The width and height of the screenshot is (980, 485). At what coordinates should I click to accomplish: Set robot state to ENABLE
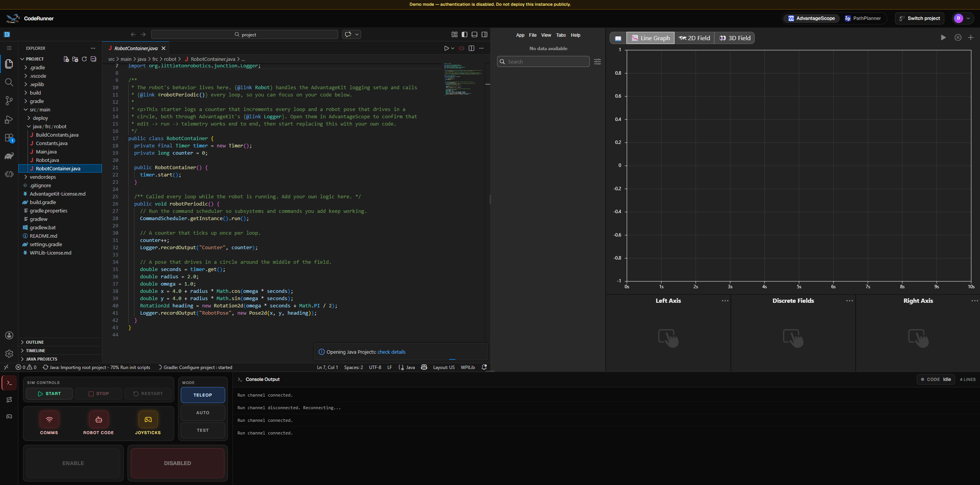click(x=73, y=463)
